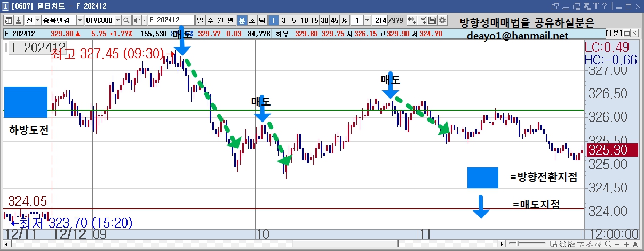Image resolution: width=644 pixels, height=251 pixels.
Task: Open the magnifier symbol search icon
Action: [x=126, y=20]
